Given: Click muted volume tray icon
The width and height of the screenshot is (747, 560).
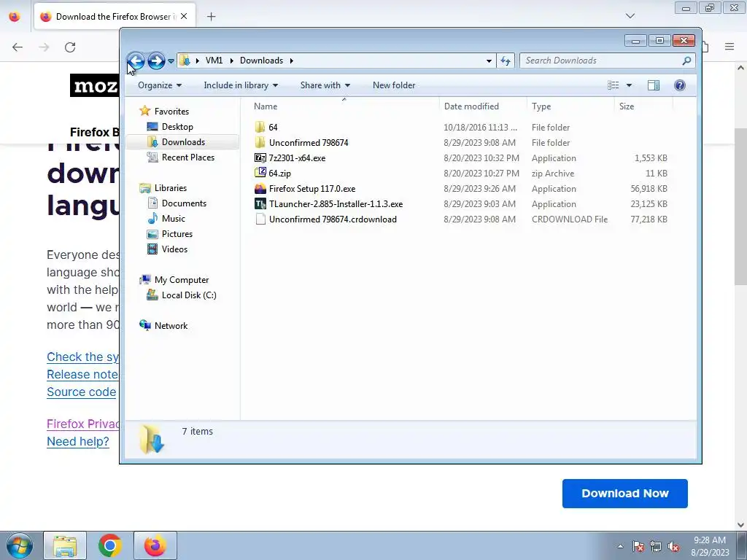Looking at the screenshot, I should pos(673,547).
